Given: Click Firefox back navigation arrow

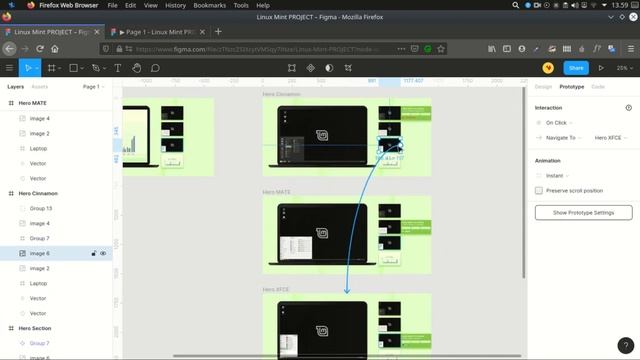Looking at the screenshot, I should click(x=9, y=49).
